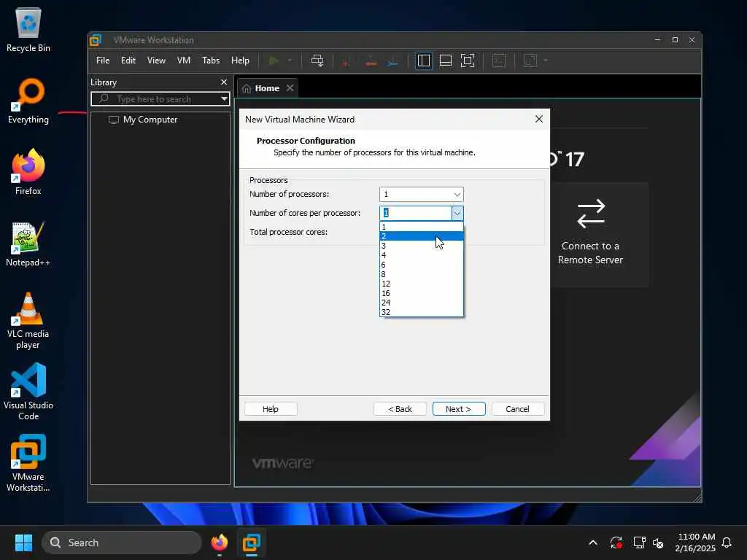Select My Computer in the library

click(x=150, y=120)
